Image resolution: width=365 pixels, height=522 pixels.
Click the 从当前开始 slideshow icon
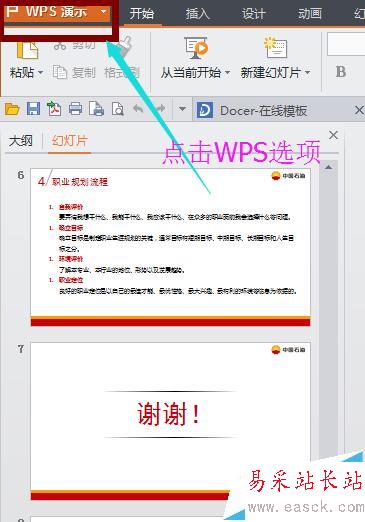tap(196, 48)
